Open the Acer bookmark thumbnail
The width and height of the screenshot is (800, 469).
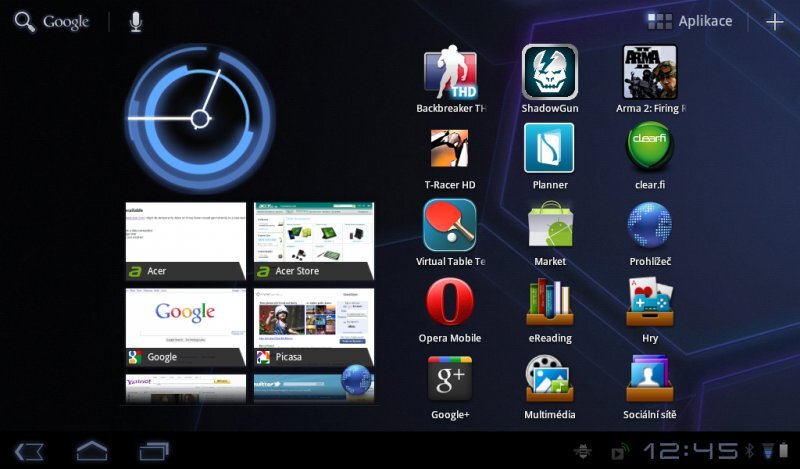[186, 241]
